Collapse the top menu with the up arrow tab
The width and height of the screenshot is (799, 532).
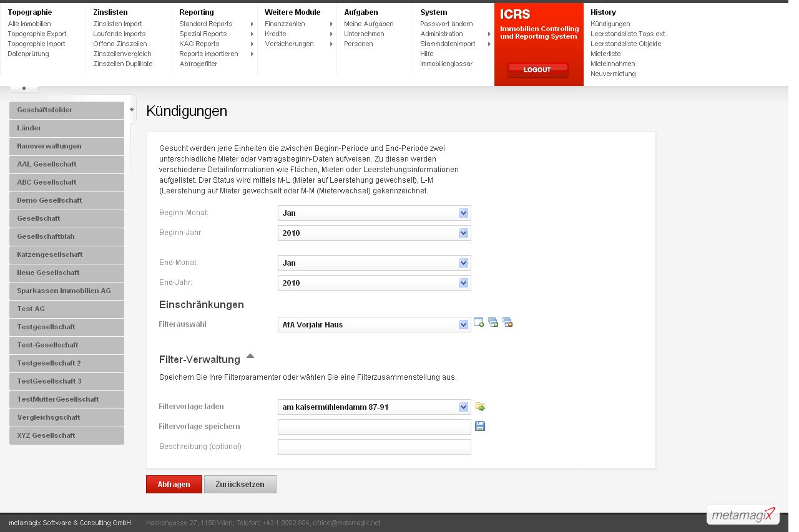tap(24, 88)
